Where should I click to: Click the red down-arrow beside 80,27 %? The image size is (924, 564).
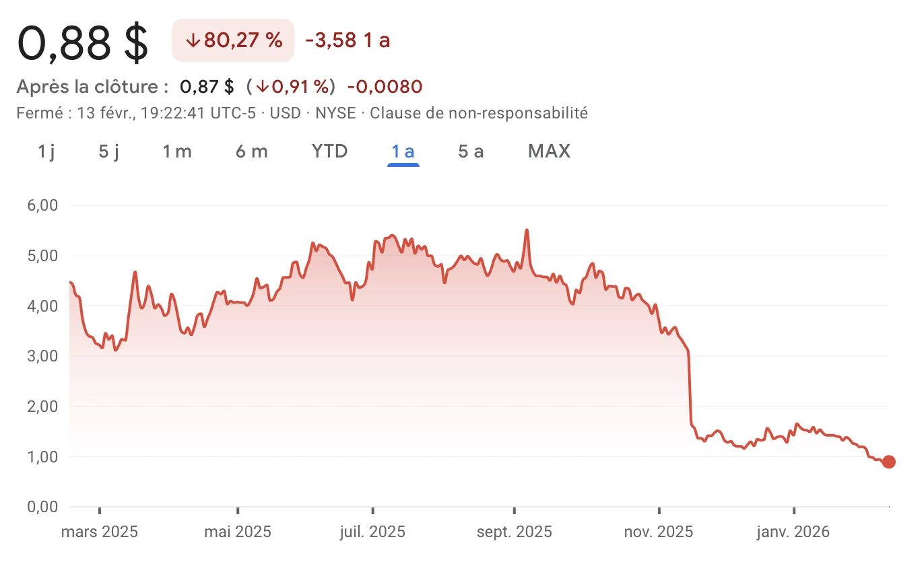point(193,40)
